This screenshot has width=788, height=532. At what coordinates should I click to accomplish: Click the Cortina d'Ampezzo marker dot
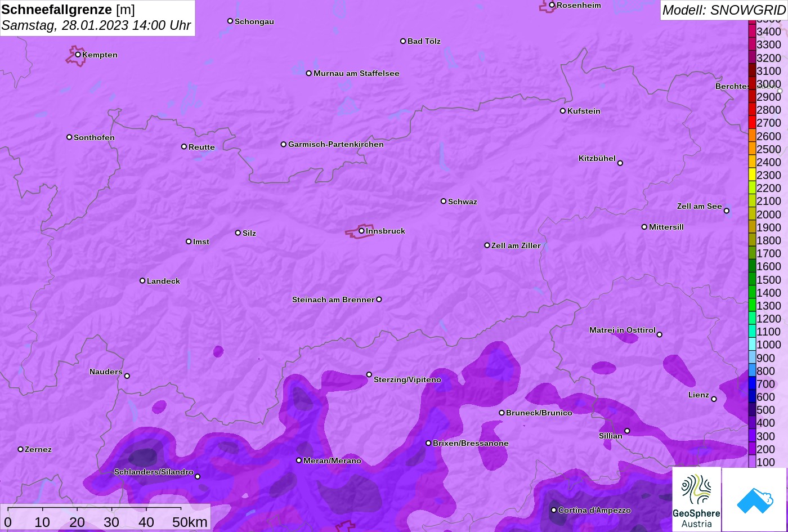(554, 510)
